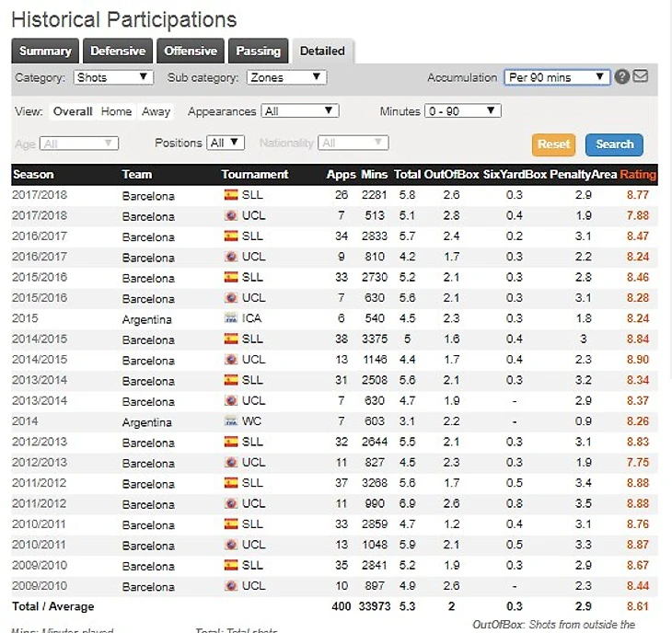Screen dimensions: 672x633
Task: Click UCL badge in 2011/2012 UCL row
Action: tap(230, 503)
